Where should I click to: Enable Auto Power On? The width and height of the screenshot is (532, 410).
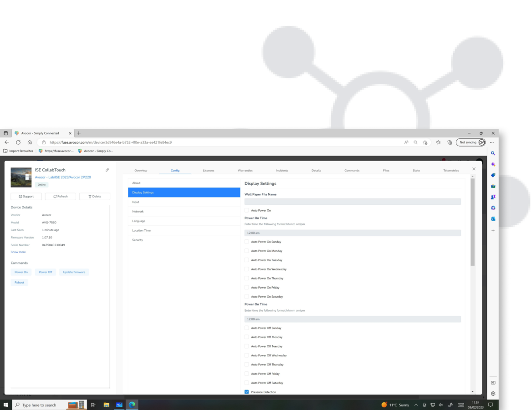point(246,210)
